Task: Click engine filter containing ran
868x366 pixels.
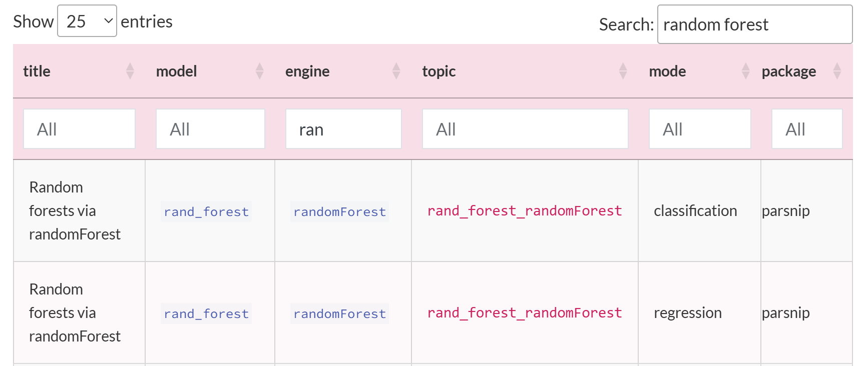Action: (x=343, y=129)
